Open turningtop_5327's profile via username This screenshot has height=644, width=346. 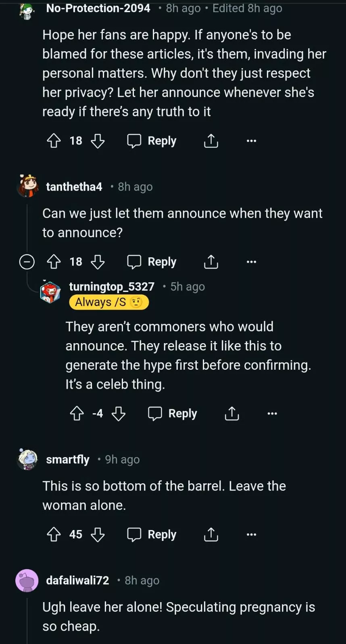coord(112,286)
